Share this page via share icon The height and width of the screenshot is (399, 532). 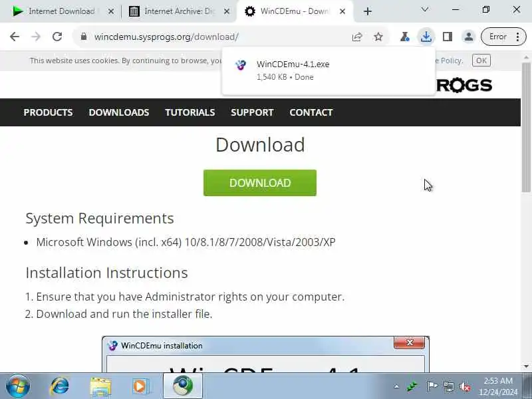pos(357,37)
